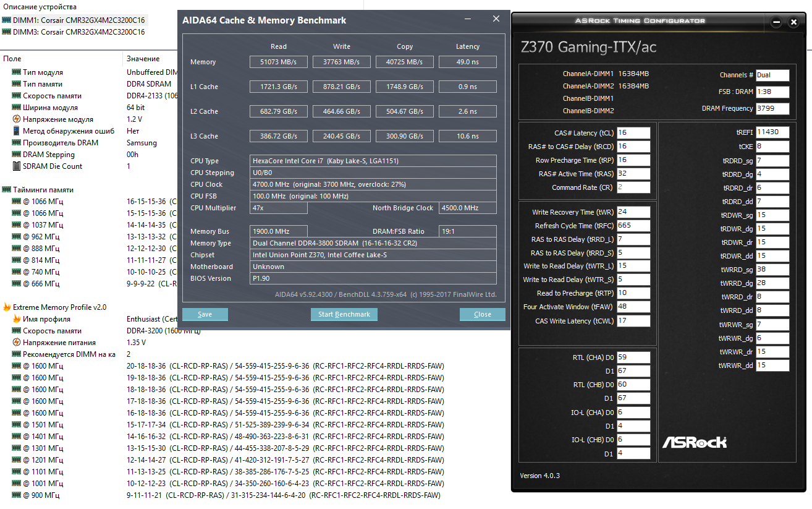Select the icon beside Тип модуля
Viewport: 812px width, 509px height.
[x=17, y=72]
